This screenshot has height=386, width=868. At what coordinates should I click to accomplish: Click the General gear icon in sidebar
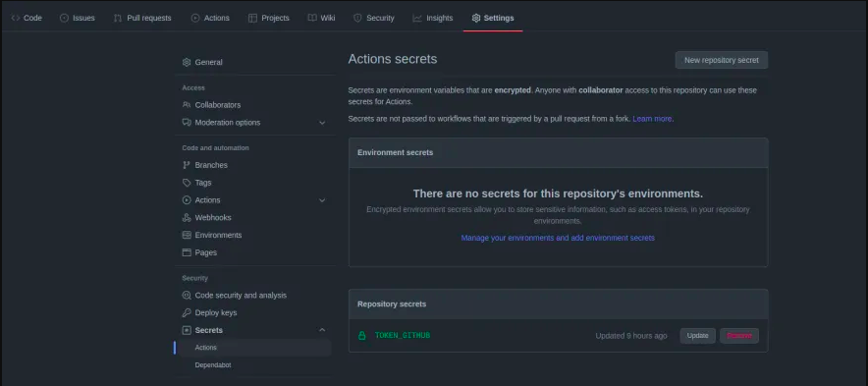point(187,62)
